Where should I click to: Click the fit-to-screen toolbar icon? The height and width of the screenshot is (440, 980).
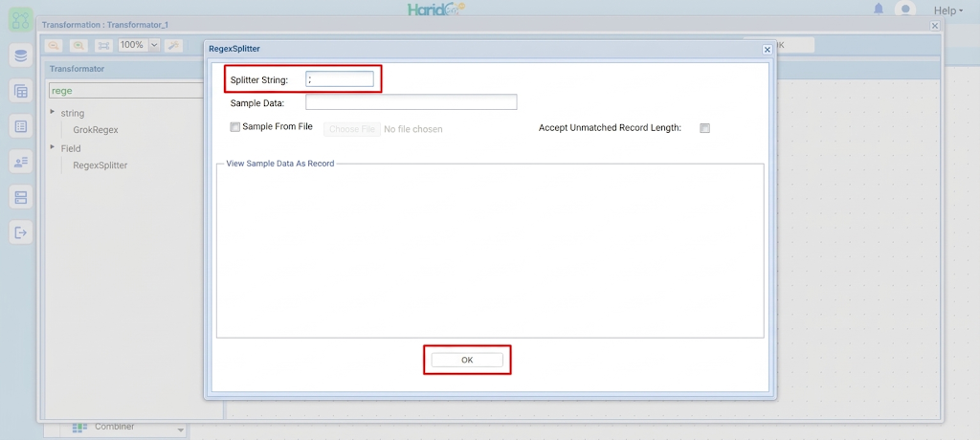click(x=103, y=45)
